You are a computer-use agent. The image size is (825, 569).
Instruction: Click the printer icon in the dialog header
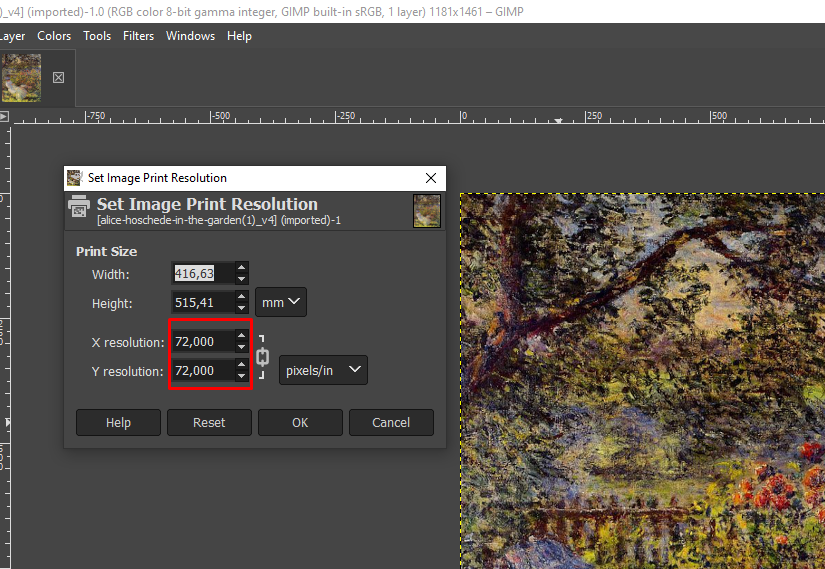[79, 206]
